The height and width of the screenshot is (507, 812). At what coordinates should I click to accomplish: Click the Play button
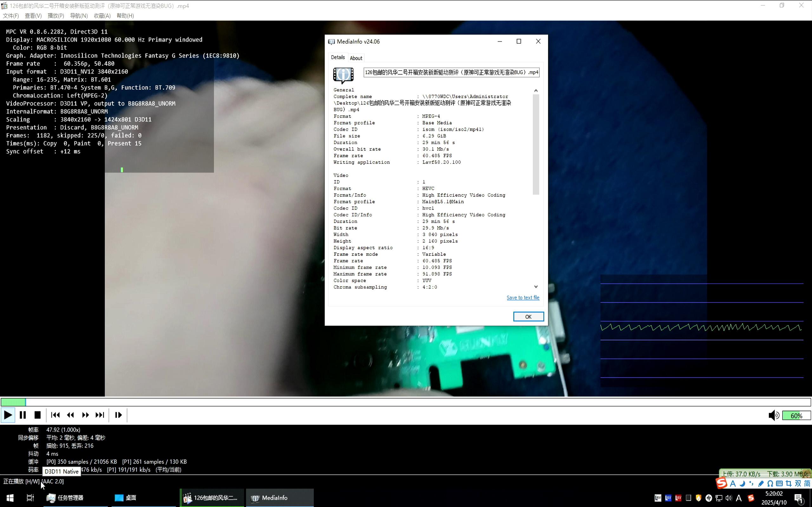coord(8,415)
